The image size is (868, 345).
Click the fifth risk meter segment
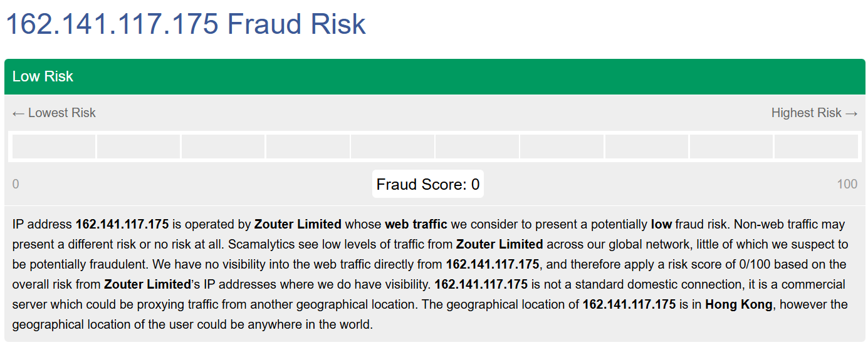click(392, 147)
